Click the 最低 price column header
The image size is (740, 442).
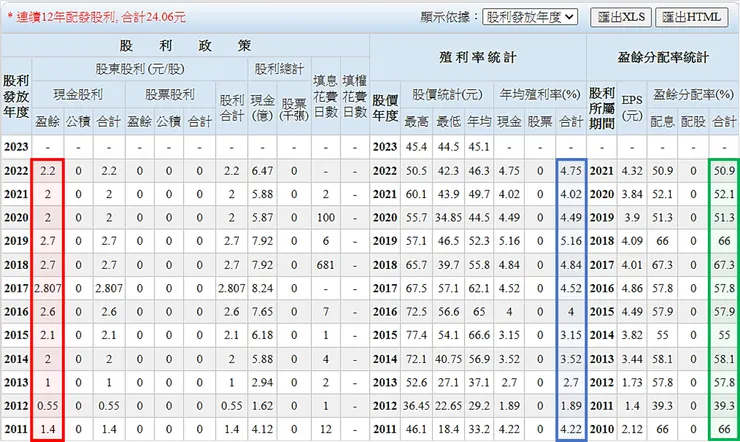(x=448, y=122)
